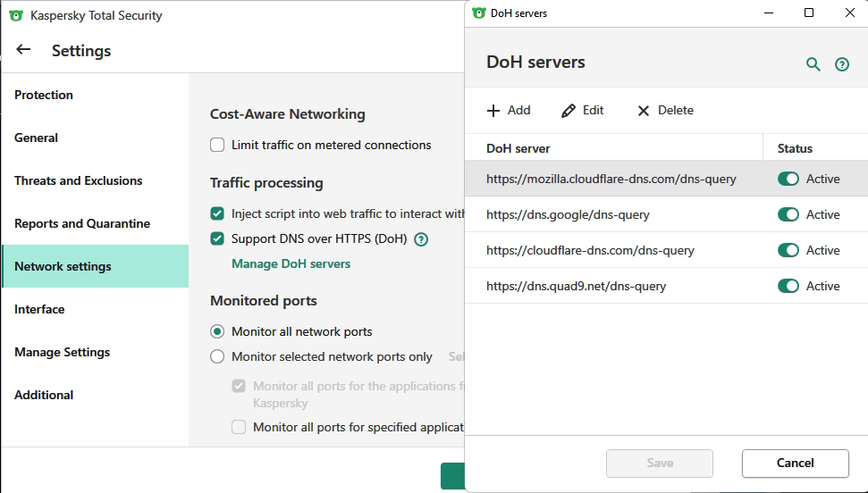Open the Protection settings section
The width and height of the screenshot is (868, 493).
pyautogui.click(x=44, y=95)
